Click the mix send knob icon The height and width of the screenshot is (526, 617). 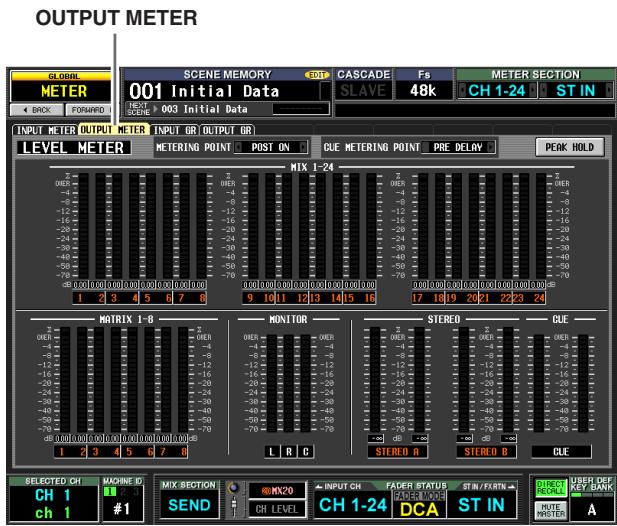[234, 488]
